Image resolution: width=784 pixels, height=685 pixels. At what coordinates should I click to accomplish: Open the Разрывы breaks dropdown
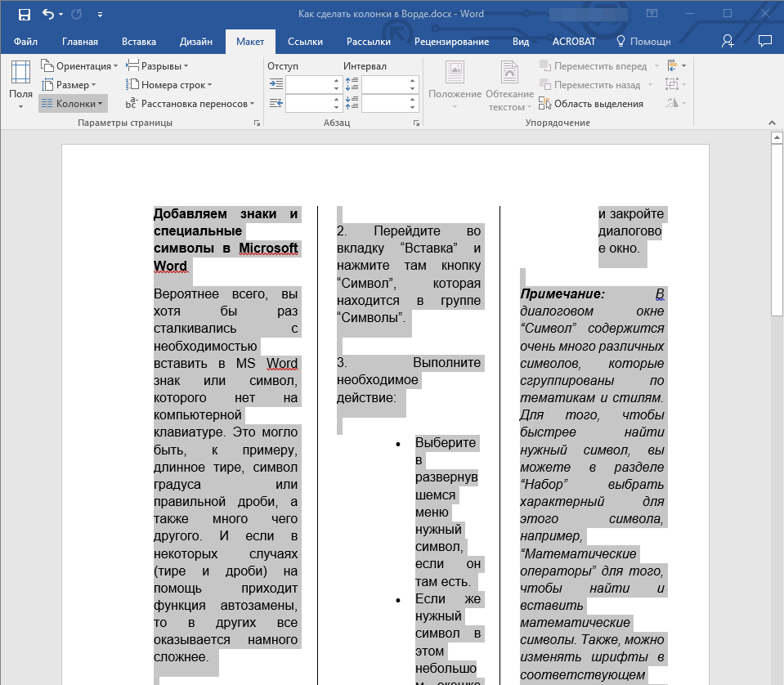coord(157,66)
